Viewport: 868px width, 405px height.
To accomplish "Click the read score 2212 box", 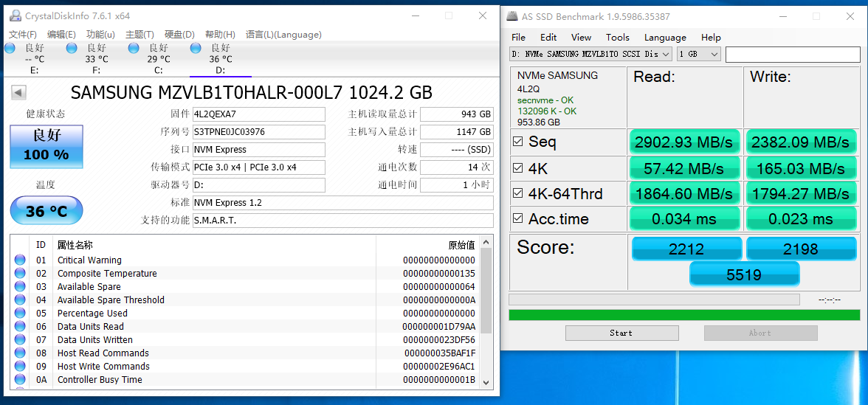I will point(686,249).
